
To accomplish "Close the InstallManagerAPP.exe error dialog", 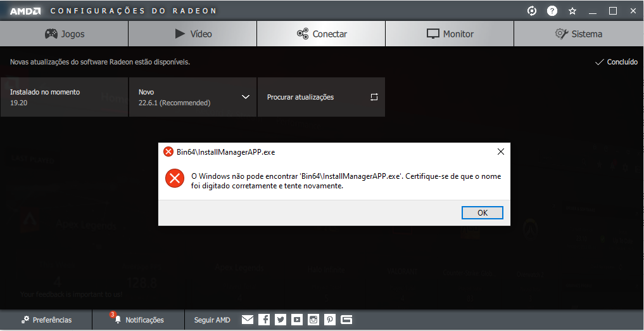I will tap(501, 152).
